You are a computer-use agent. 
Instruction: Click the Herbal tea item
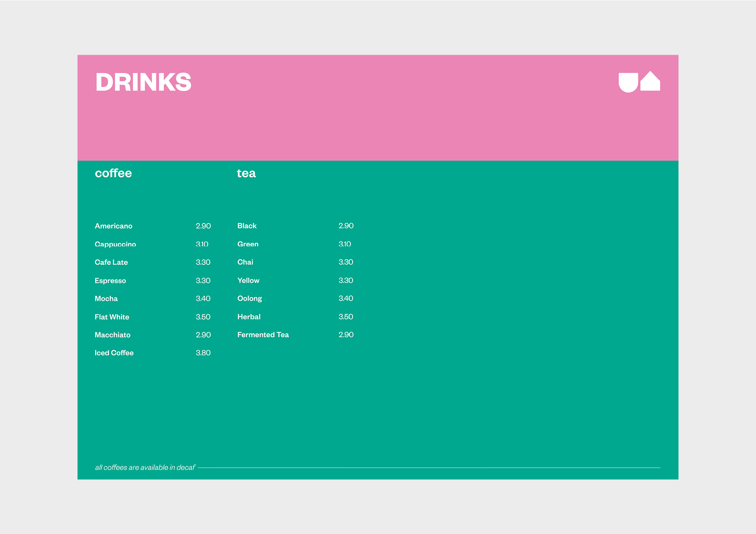point(249,317)
